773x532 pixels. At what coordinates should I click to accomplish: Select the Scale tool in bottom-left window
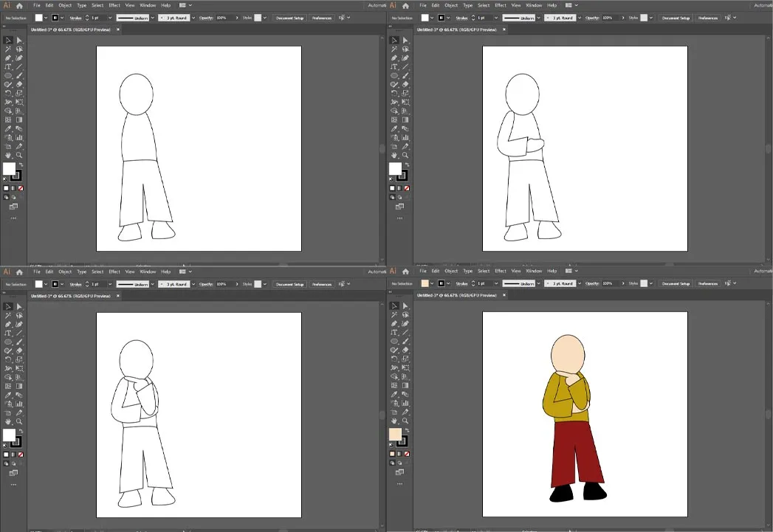click(19, 360)
